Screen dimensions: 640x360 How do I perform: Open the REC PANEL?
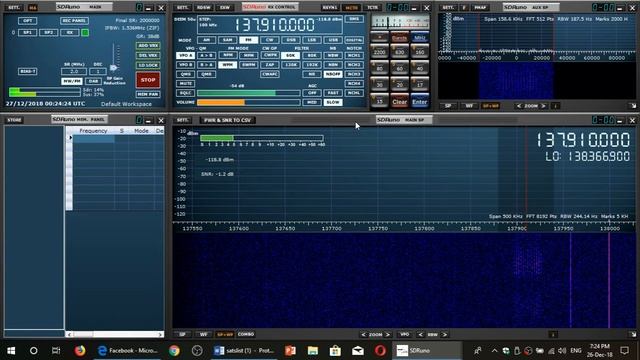[74, 20]
